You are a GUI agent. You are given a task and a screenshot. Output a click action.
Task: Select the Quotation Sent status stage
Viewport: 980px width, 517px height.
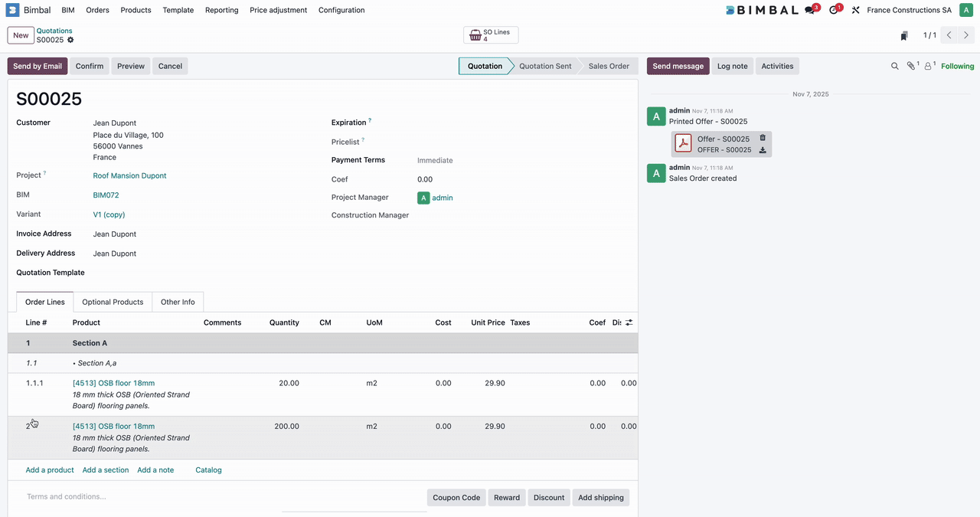pyautogui.click(x=545, y=67)
